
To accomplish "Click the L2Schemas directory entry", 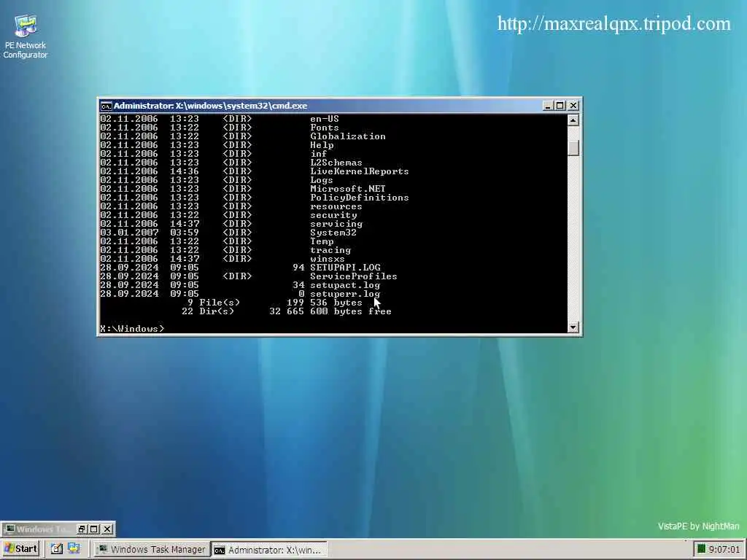I will pyautogui.click(x=336, y=163).
